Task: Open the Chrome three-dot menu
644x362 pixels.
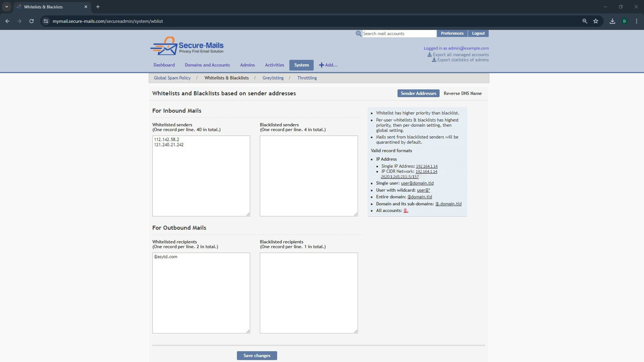Action: pyautogui.click(x=637, y=21)
